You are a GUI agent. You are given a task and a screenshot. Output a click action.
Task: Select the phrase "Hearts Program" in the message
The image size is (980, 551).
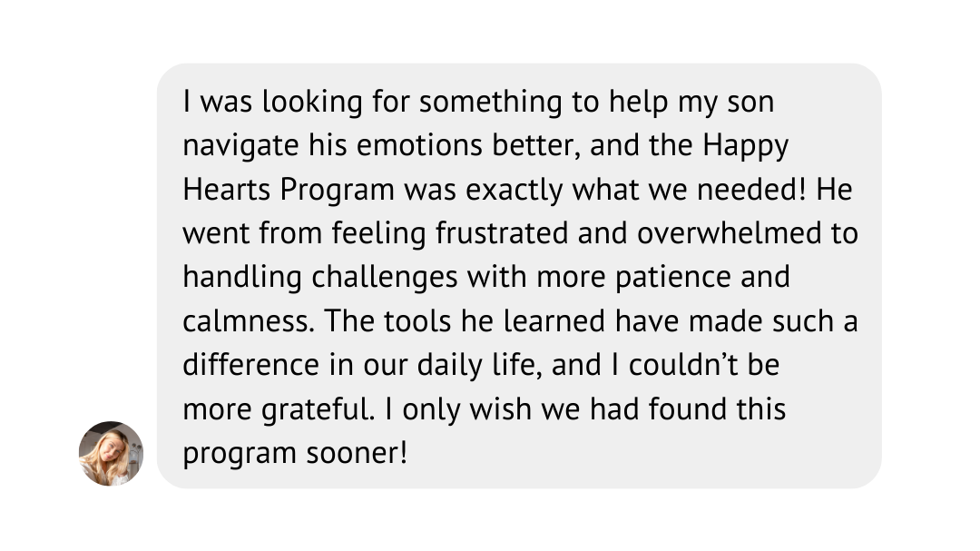[x=289, y=190]
